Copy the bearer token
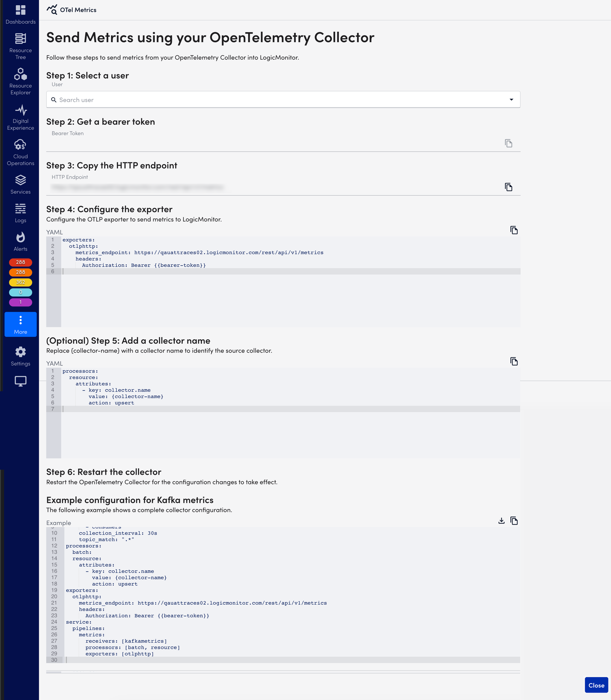Screen dimensions: 611x700 [508, 143]
